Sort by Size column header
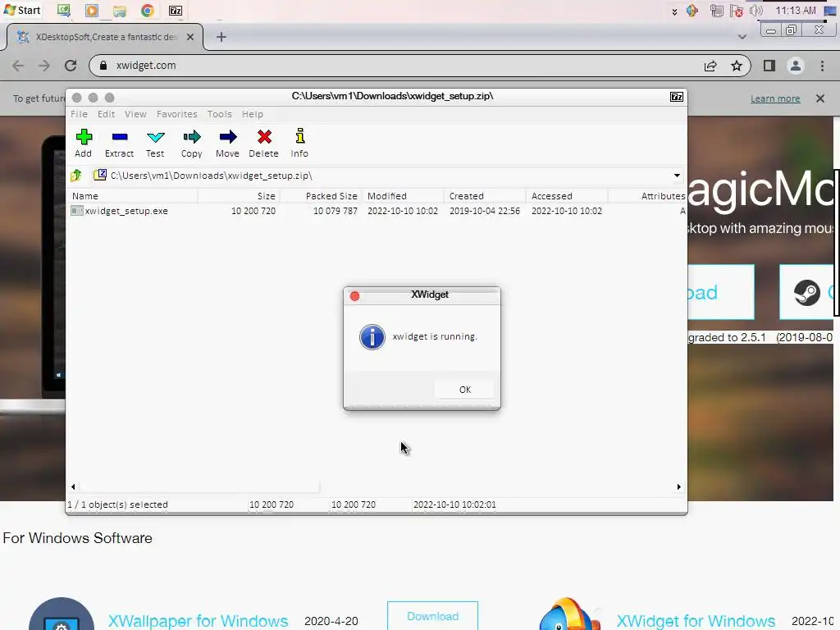 [240, 196]
